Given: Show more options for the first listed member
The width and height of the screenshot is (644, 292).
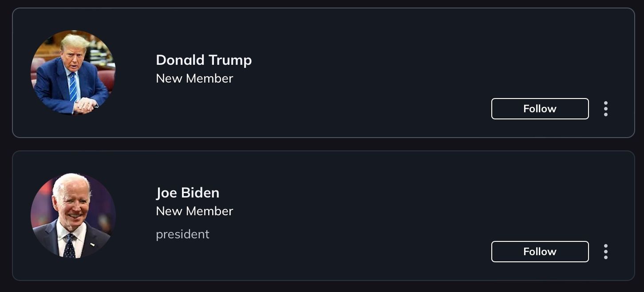Looking at the screenshot, I should (x=605, y=109).
